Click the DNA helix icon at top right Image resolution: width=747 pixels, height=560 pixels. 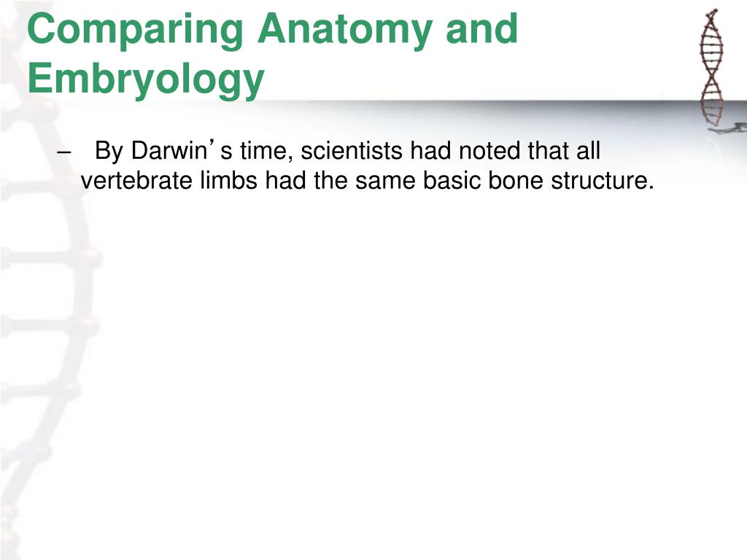click(x=712, y=66)
